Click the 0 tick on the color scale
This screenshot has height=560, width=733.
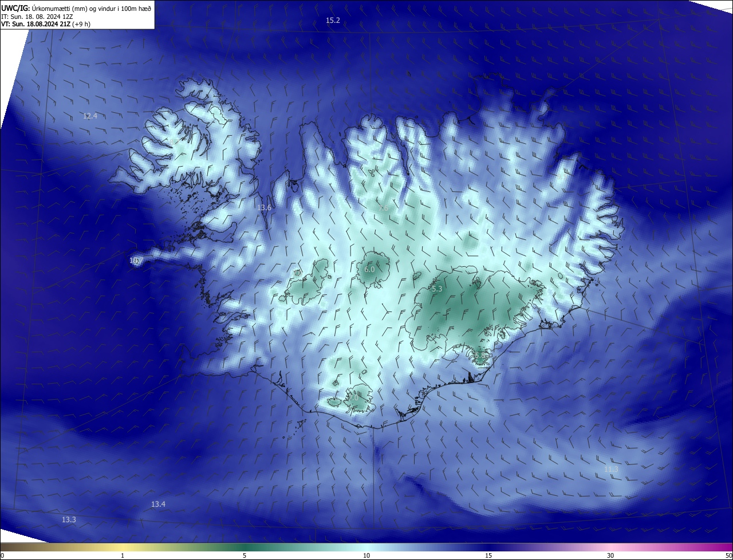pos(2,555)
